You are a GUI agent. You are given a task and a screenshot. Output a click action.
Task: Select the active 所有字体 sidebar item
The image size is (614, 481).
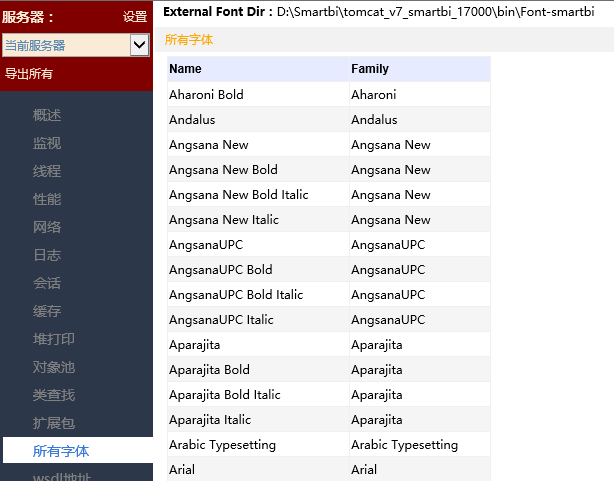tap(78, 450)
